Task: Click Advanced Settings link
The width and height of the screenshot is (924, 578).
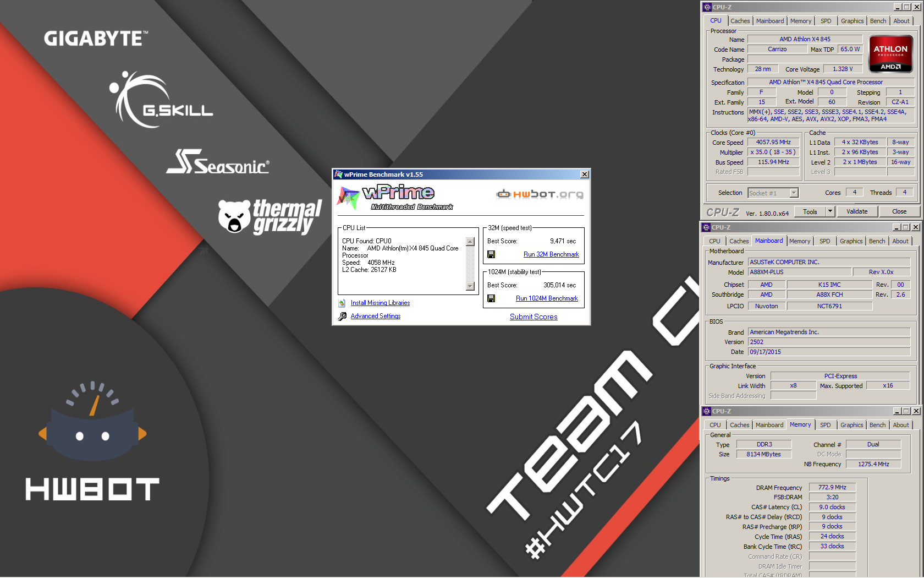Action: pyautogui.click(x=376, y=316)
